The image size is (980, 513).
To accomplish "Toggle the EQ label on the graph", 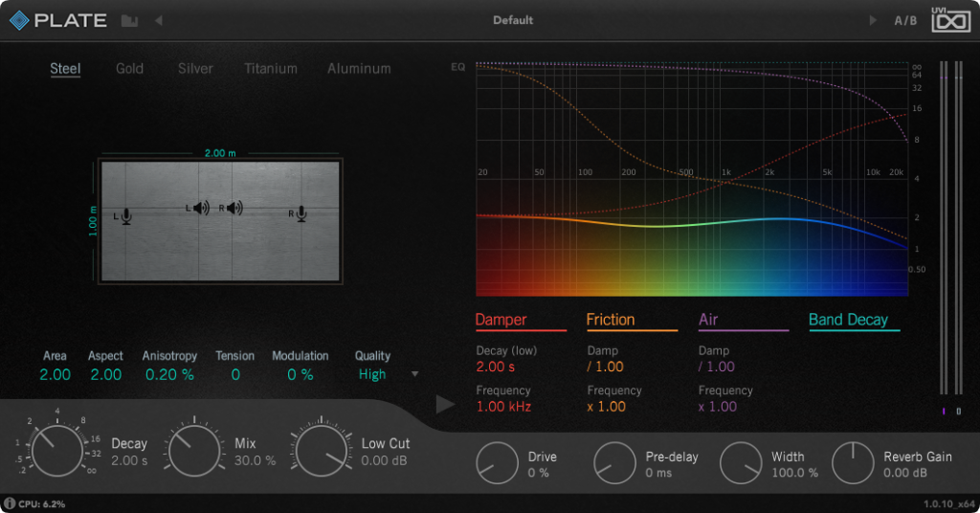I will (458, 67).
